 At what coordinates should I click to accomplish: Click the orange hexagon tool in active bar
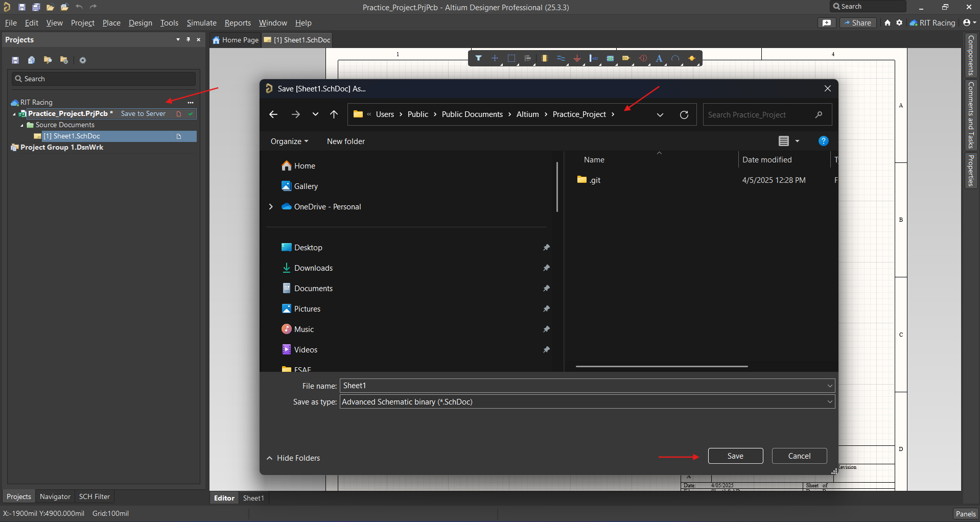(692, 58)
